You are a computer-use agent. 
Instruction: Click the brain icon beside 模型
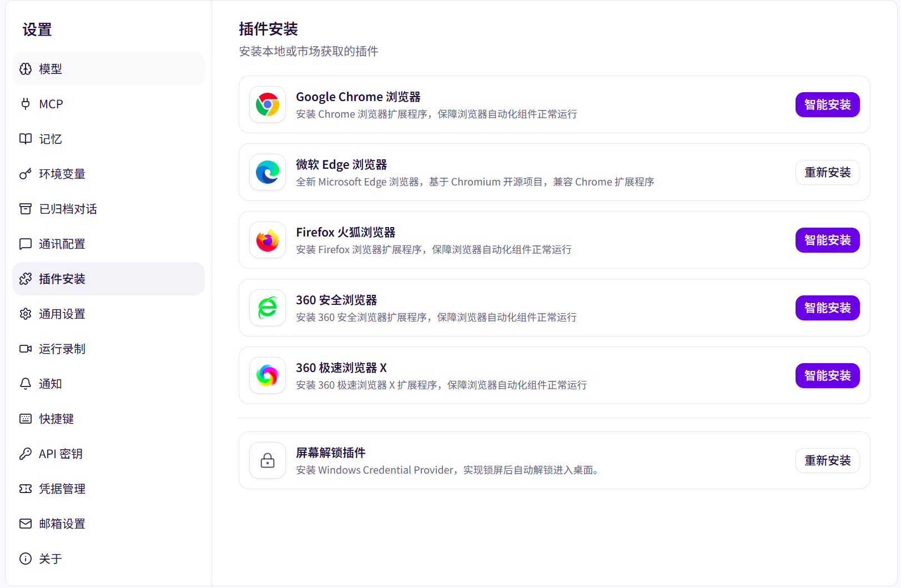26,69
